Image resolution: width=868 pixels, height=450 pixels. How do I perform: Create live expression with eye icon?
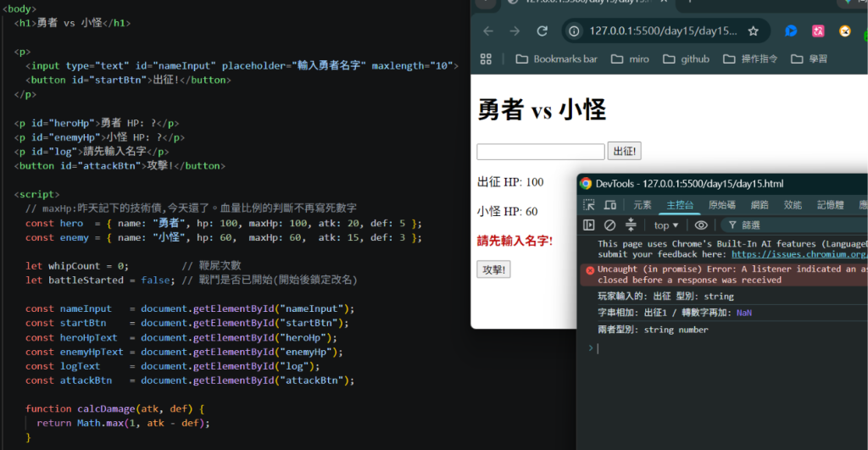point(701,225)
